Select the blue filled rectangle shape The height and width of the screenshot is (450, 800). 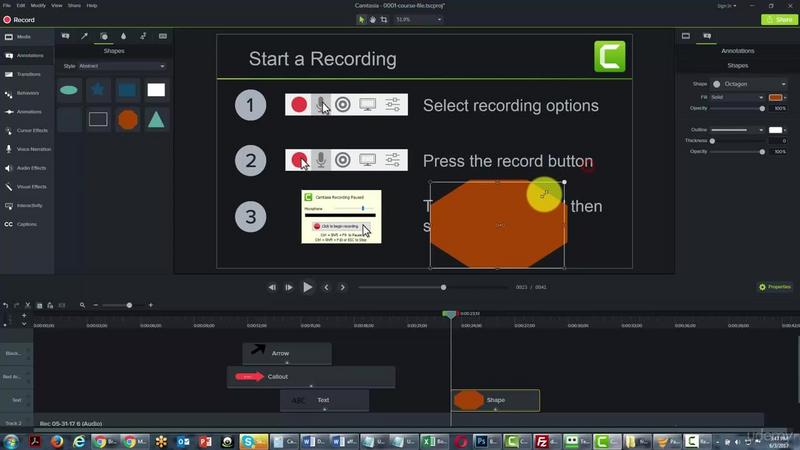127,90
